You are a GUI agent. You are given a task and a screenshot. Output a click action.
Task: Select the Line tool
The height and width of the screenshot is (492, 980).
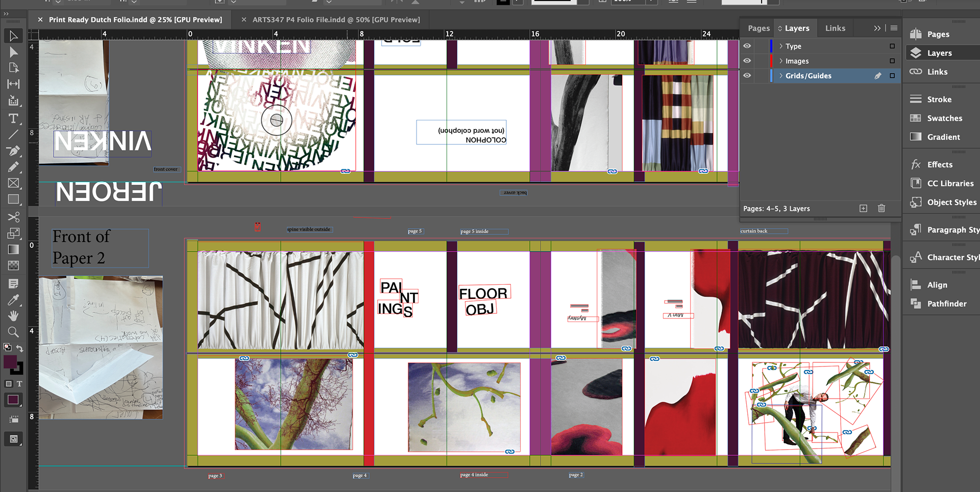tap(14, 135)
